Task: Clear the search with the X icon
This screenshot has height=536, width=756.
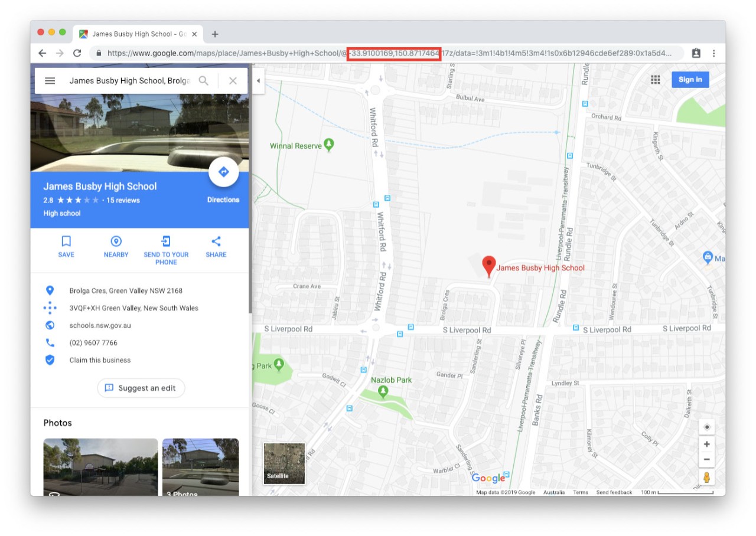Action: pyautogui.click(x=233, y=81)
